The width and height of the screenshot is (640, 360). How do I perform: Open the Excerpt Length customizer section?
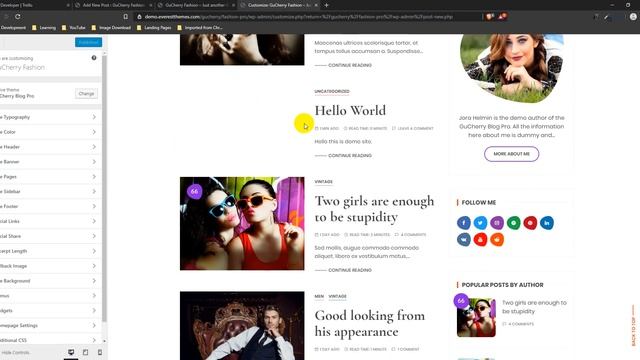(x=51, y=251)
